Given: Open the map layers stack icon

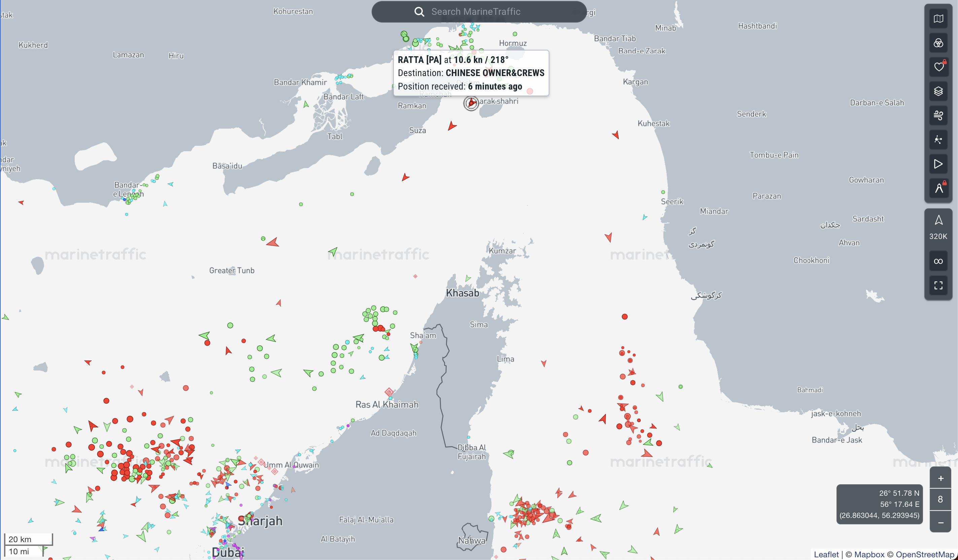Looking at the screenshot, I should point(938,91).
